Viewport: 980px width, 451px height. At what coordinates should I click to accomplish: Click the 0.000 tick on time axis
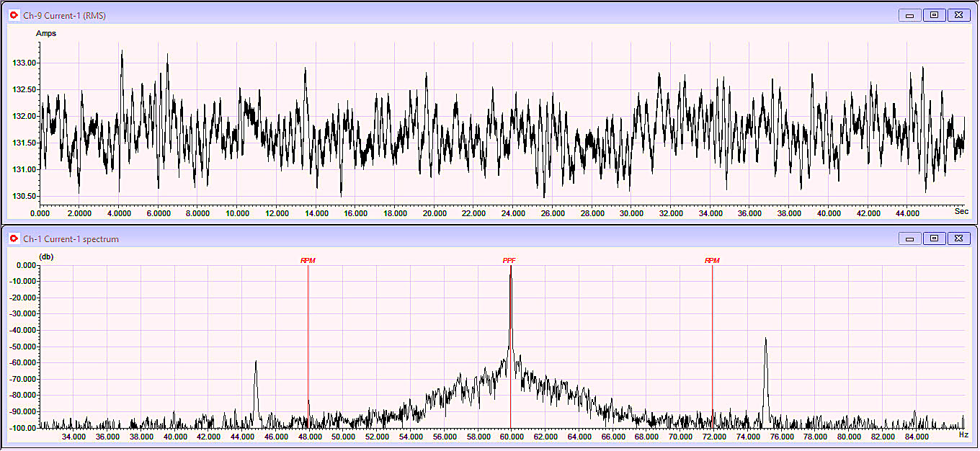[x=40, y=213]
